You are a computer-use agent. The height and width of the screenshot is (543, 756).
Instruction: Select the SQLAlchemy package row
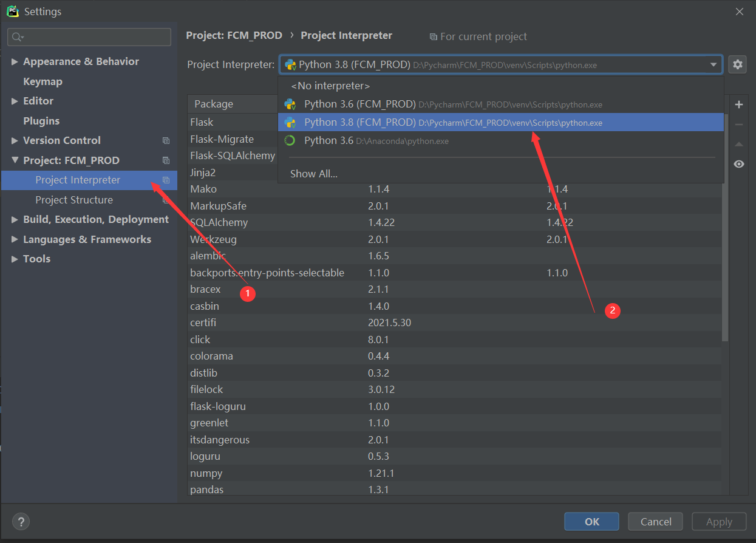[454, 222]
